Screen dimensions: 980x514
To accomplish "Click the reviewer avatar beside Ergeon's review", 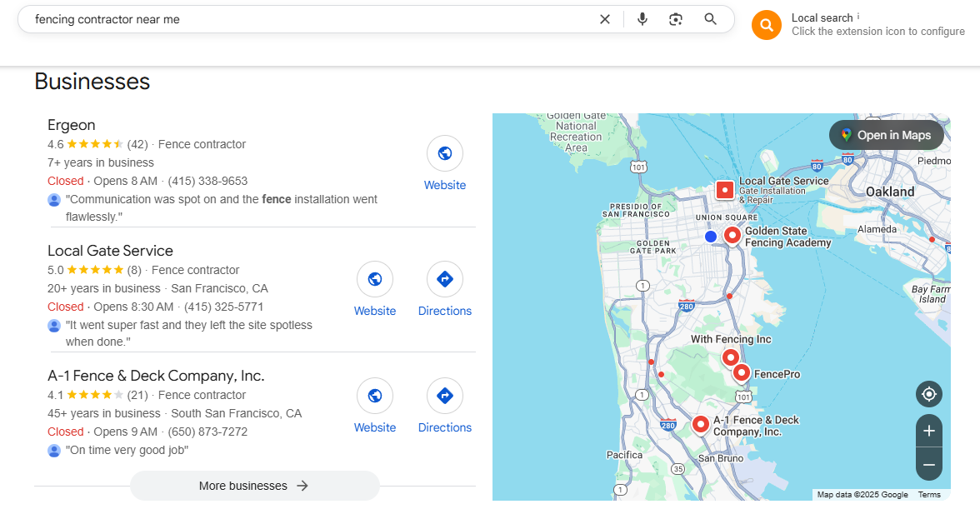I will tap(54, 200).
